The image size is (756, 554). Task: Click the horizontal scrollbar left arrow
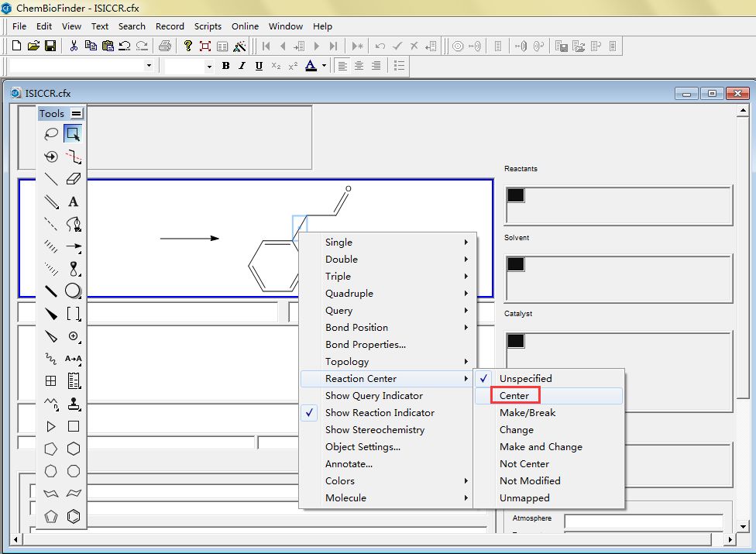[x=16, y=539]
